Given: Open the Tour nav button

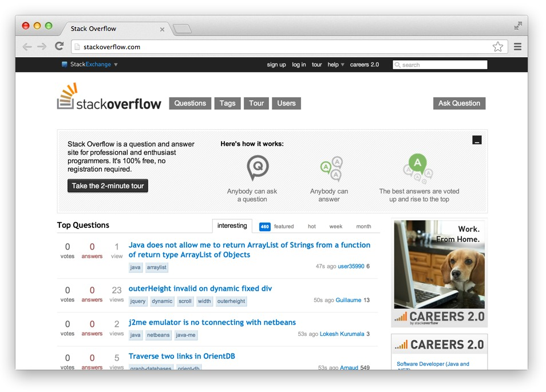Looking at the screenshot, I should tap(256, 104).
